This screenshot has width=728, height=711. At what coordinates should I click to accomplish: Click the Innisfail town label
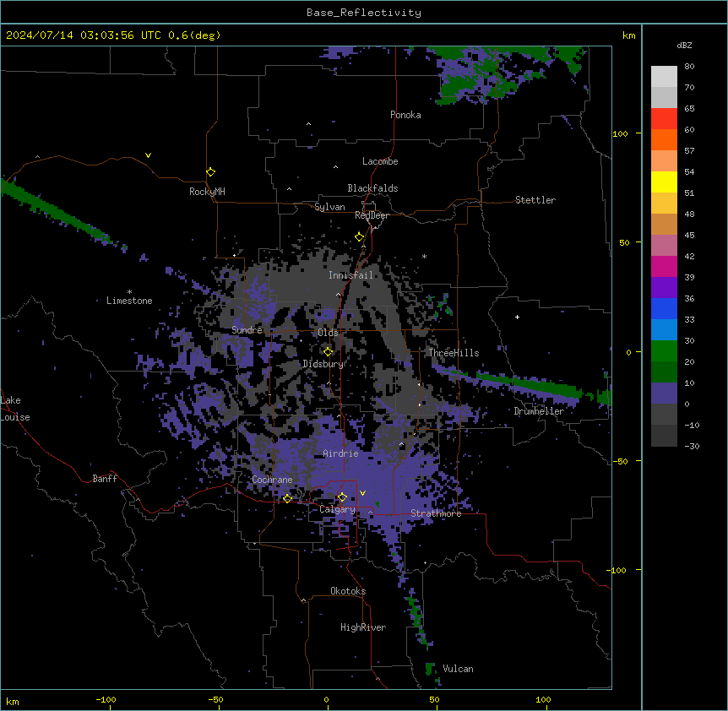[350, 275]
